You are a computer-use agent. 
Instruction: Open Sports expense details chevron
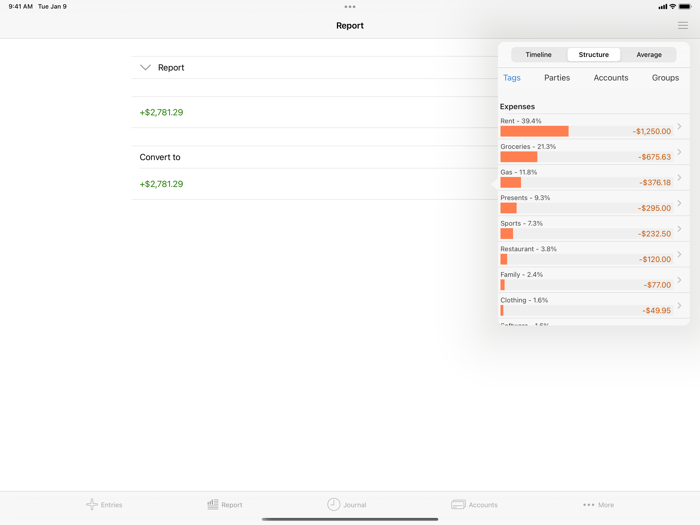pyautogui.click(x=679, y=229)
